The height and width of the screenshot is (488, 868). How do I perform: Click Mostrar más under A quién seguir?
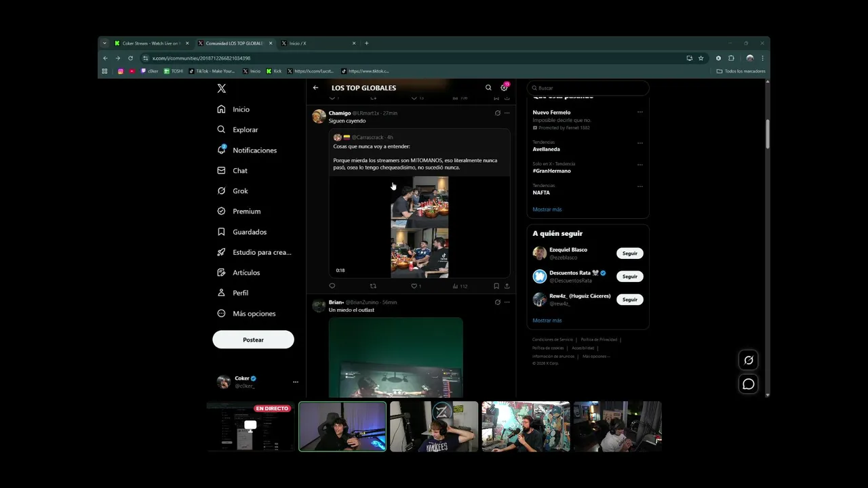coord(547,321)
